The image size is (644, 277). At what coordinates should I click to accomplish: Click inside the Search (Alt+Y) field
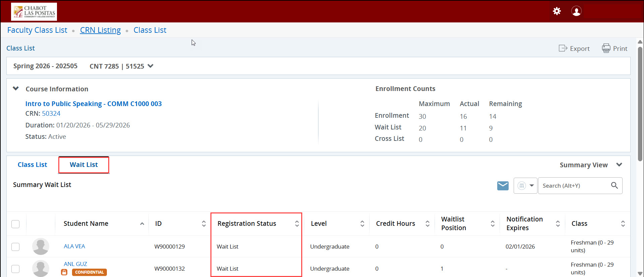click(x=574, y=186)
